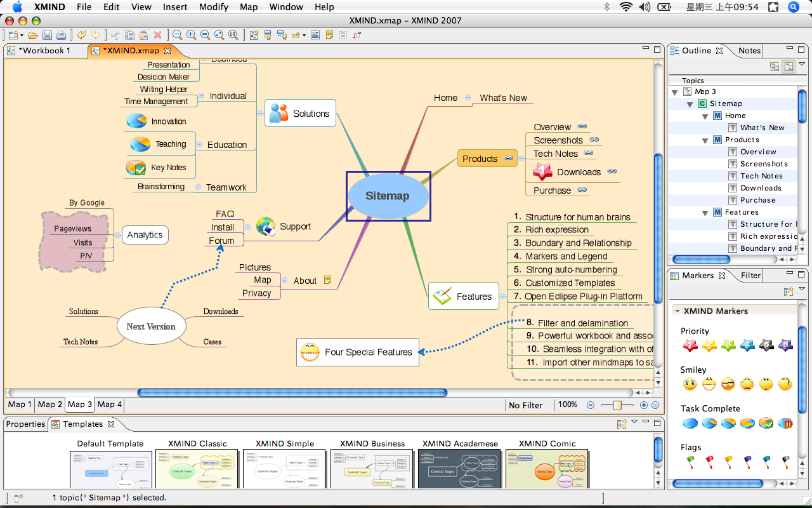Click the Cut scissors icon
Screen dimensions: 812x508
(x=115, y=36)
